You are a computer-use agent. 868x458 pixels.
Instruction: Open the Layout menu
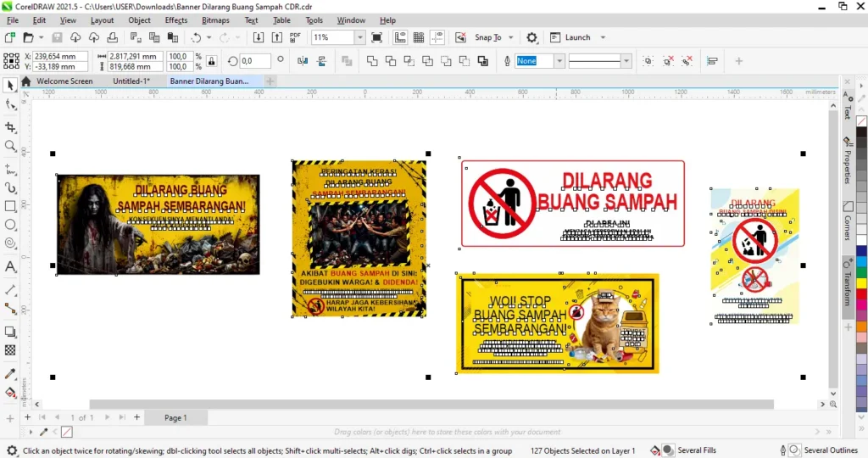[102, 20]
